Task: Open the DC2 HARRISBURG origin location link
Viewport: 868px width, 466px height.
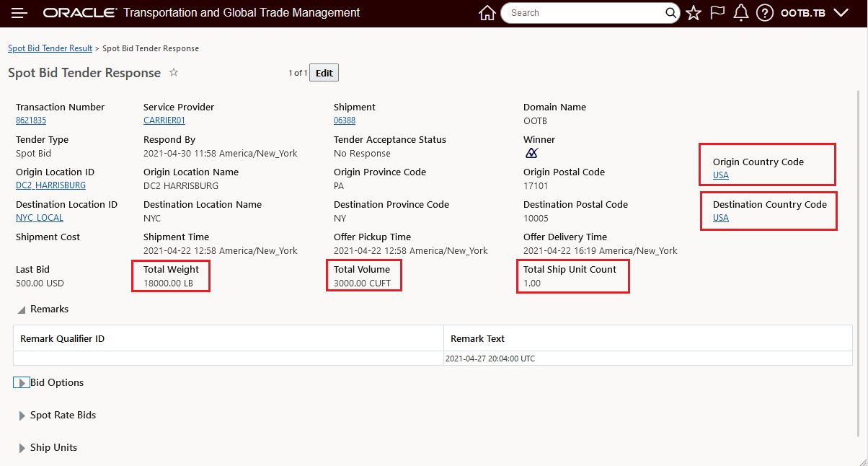Action: point(50,185)
